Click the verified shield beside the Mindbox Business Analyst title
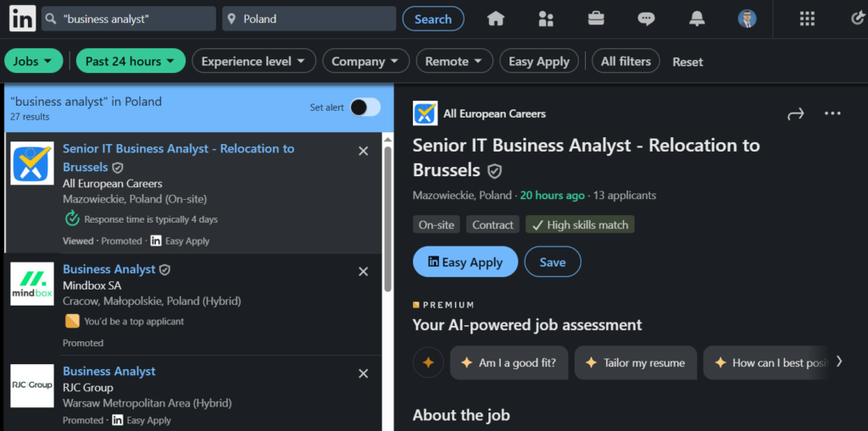868x431 pixels. 165,269
